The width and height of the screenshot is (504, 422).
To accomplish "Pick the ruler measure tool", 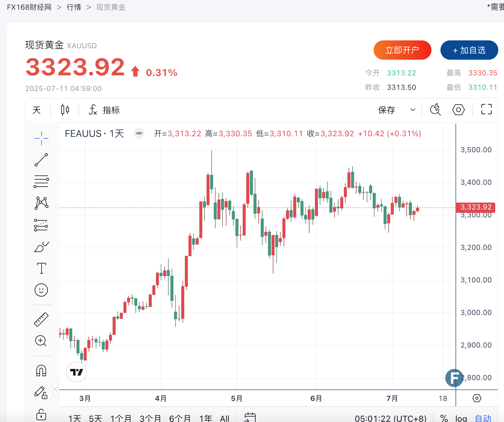I will (x=41, y=320).
